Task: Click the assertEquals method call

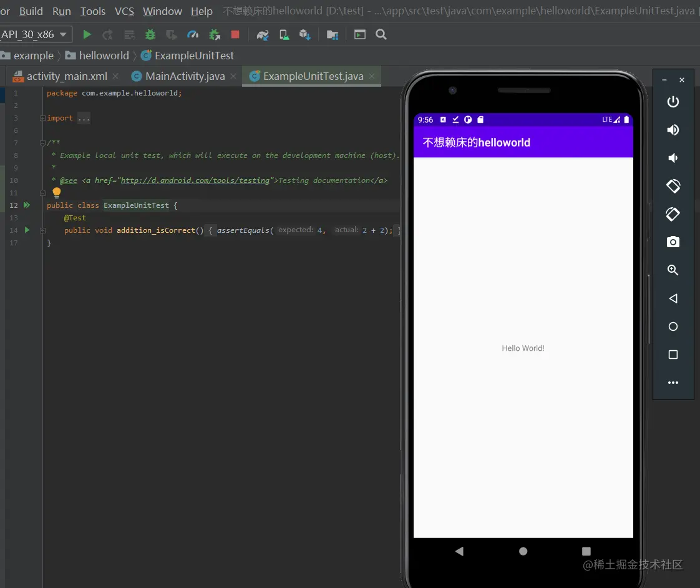Action: 243,230
